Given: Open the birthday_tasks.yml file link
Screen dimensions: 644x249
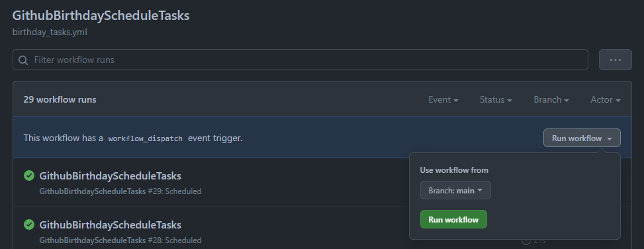Looking at the screenshot, I should pos(50,32).
